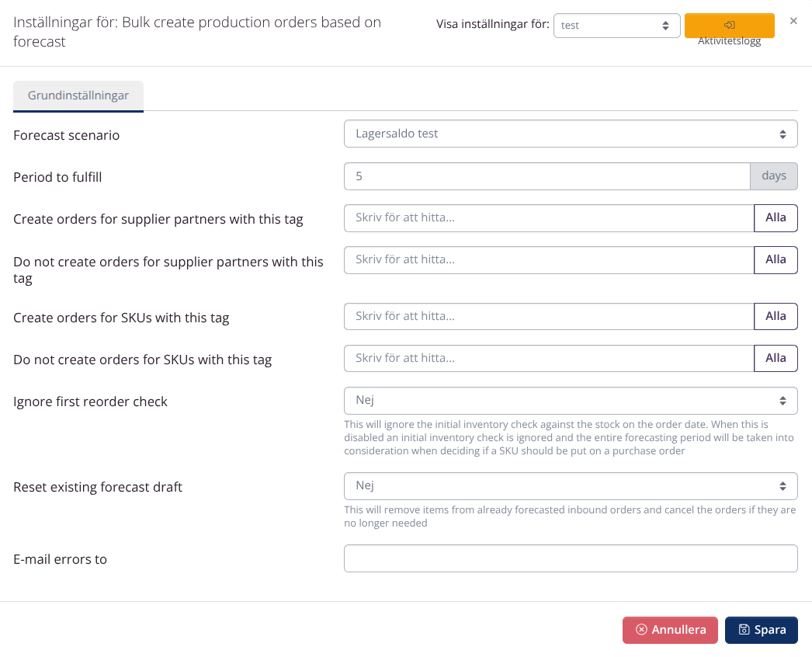Click the E-mail errors to input field
The width and height of the screenshot is (812, 657).
(571, 558)
